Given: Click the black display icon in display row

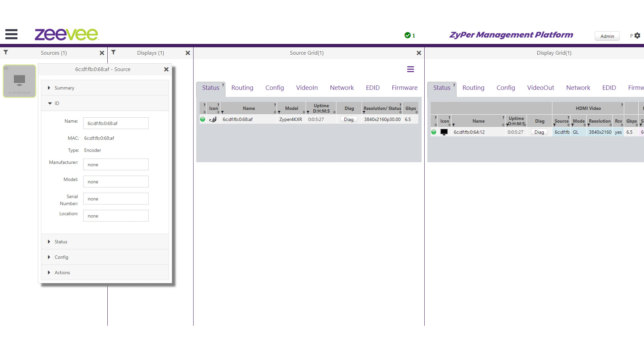Looking at the screenshot, I should coord(444,132).
